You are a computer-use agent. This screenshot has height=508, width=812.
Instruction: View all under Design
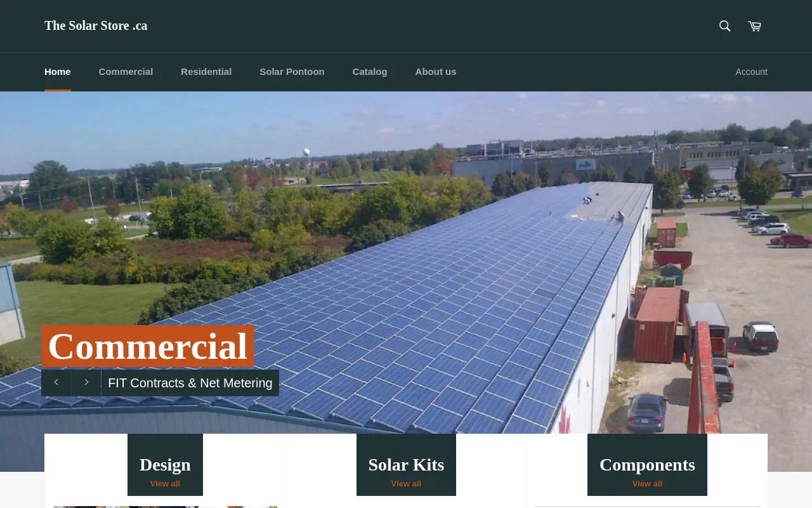point(165,484)
